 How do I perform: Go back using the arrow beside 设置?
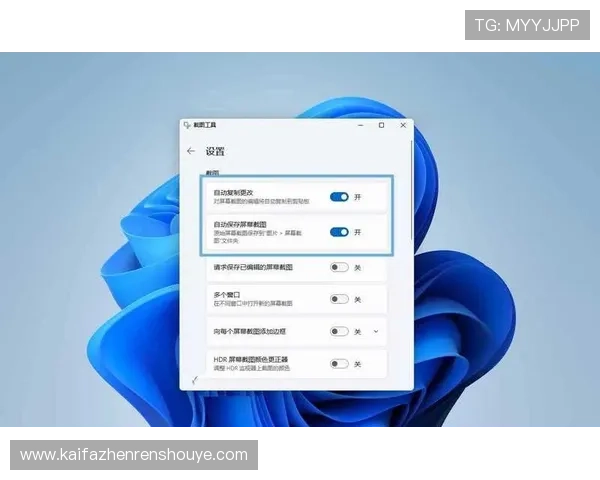coord(191,151)
